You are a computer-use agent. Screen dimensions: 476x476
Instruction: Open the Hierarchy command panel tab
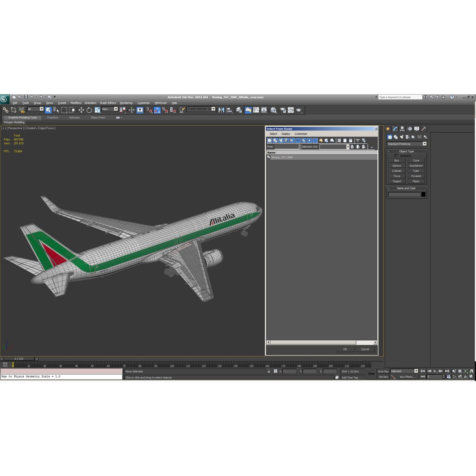[x=402, y=129]
